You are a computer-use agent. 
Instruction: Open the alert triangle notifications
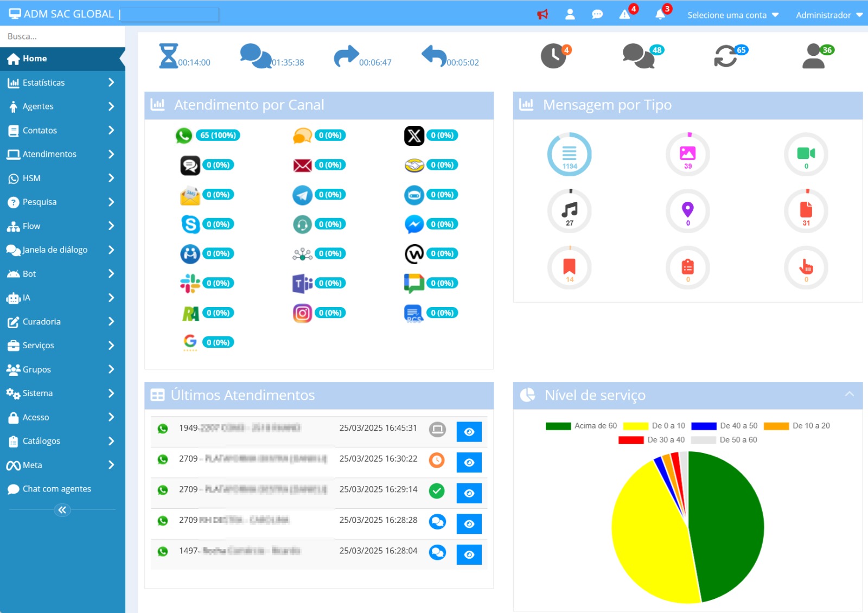pyautogui.click(x=625, y=15)
